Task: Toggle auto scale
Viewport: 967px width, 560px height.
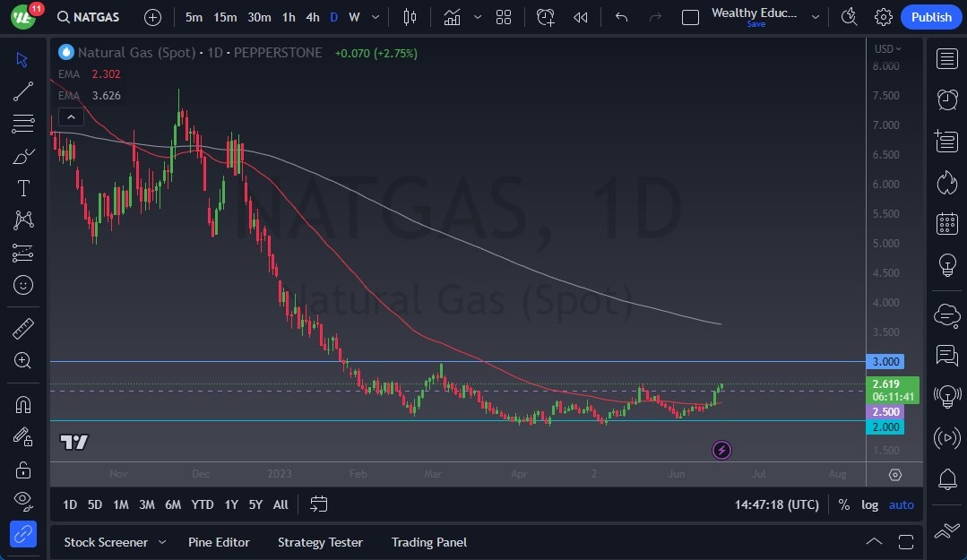Action: (x=901, y=504)
